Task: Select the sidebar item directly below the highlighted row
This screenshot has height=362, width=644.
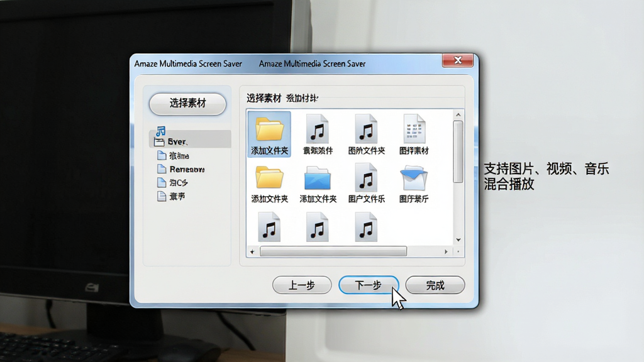Action: [174, 156]
